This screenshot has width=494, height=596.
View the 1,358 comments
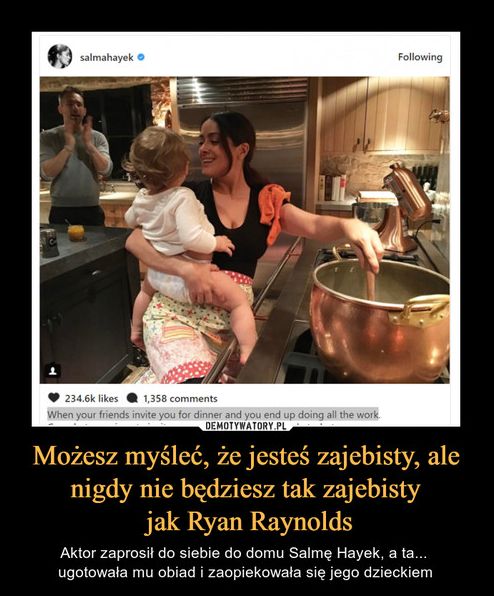(180, 398)
